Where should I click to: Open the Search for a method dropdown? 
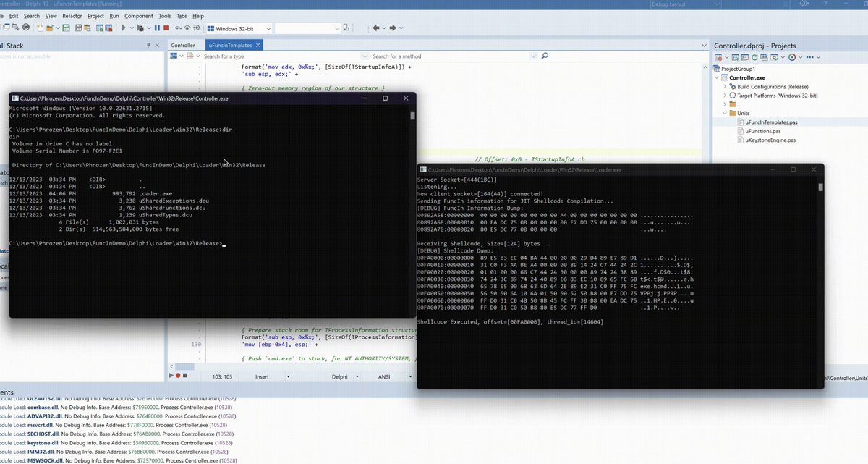533,56
